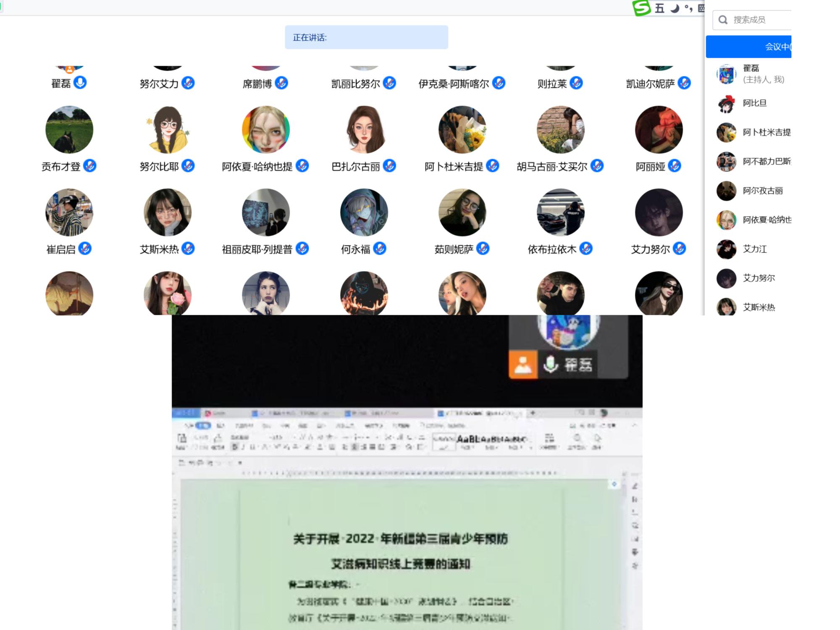This screenshot has height=630, width=840.
Task: Click the plus new-tab icon in shared WPS
Action: [533, 413]
